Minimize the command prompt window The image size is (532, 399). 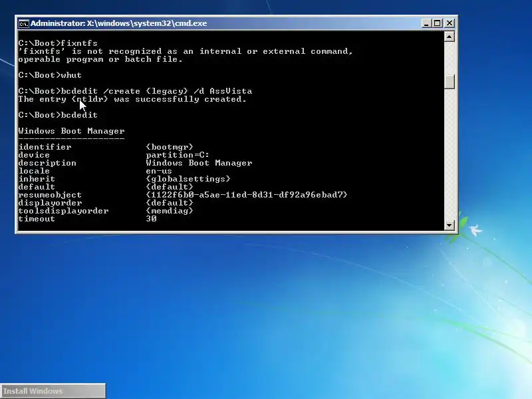426,23
